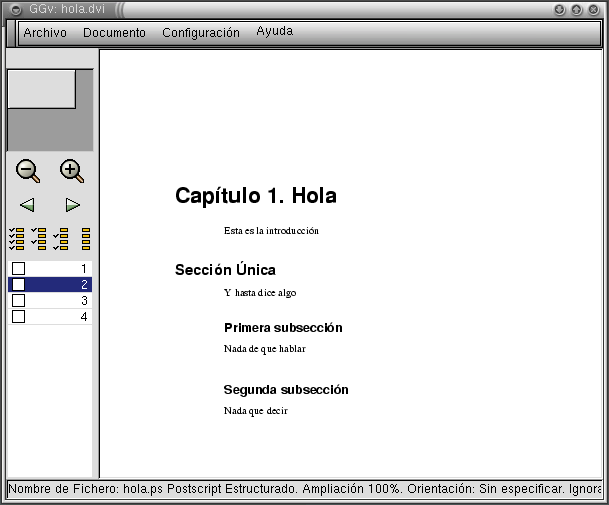Image resolution: width=609 pixels, height=505 pixels.
Task: Open the Archivo menu
Action: tap(45, 33)
